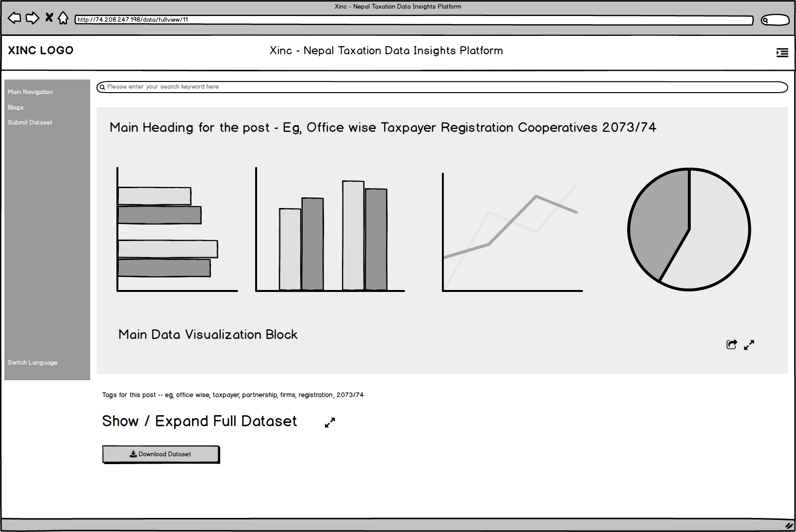The width and height of the screenshot is (796, 532).
Task: Click the Download Dataset button
Action: point(161,454)
